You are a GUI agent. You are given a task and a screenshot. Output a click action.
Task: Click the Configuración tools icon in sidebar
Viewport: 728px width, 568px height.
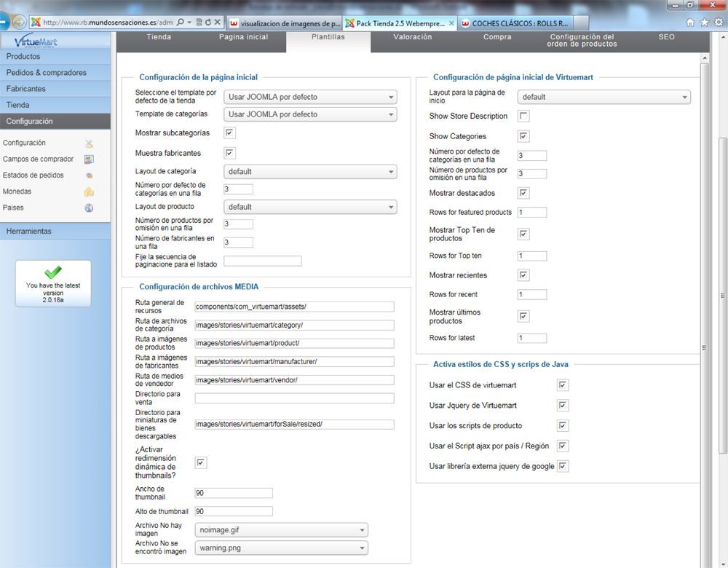[x=89, y=143]
